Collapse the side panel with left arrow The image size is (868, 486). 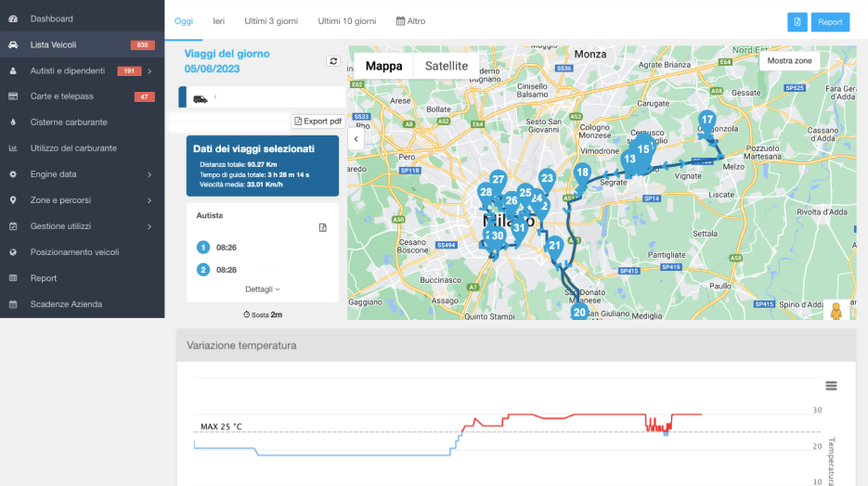point(356,139)
